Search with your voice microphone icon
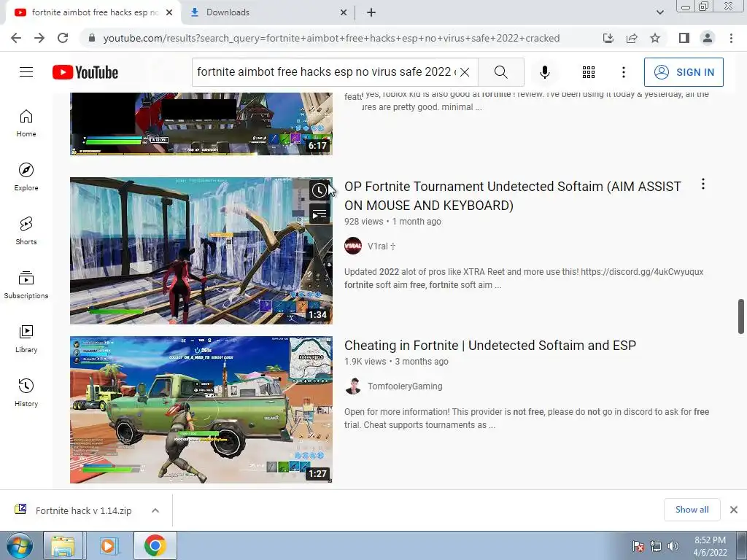The width and height of the screenshot is (747, 560). coord(544,72)
